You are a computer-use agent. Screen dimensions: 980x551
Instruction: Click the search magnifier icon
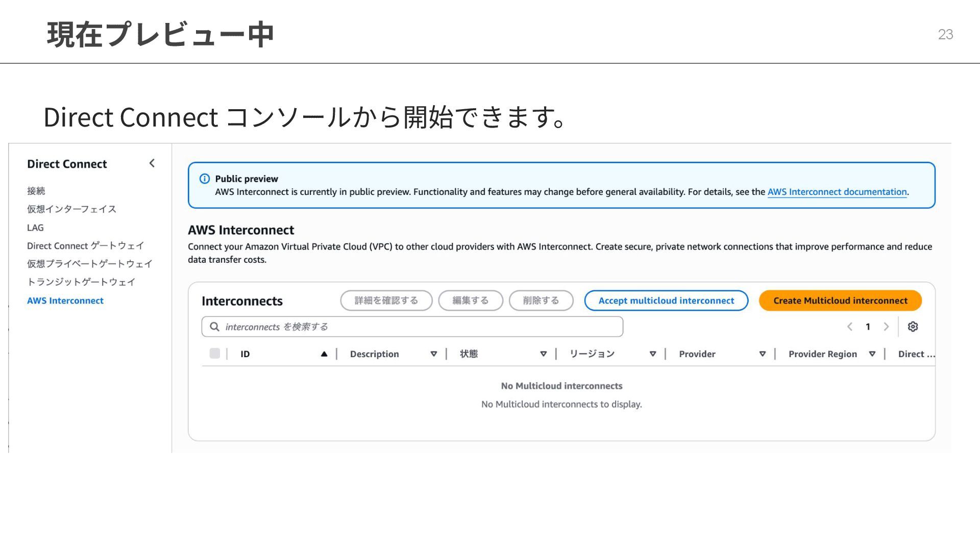click(x=214, y=327)
